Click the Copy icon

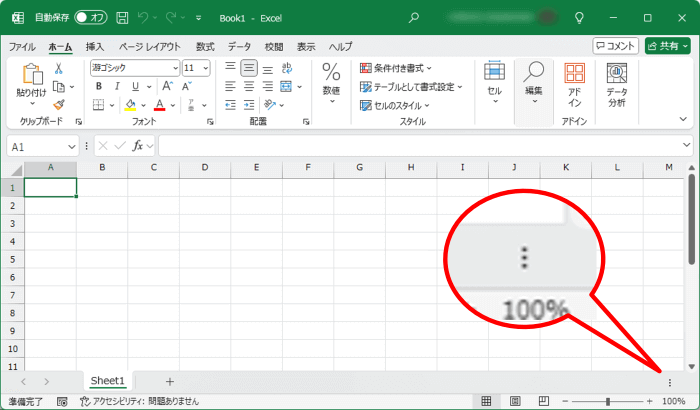tap(58, 86)
